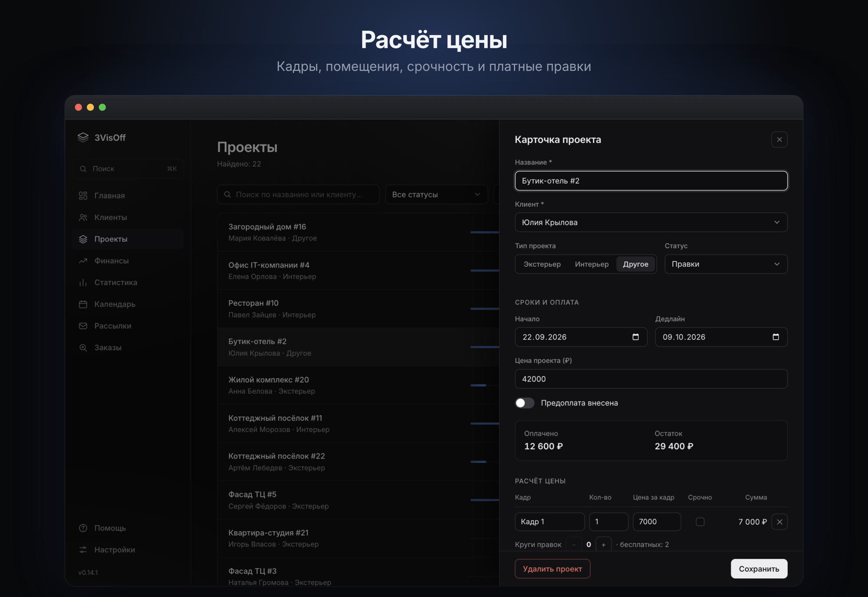Open calendar picker for Дедлайн date
868x597 pixels.
776,337
